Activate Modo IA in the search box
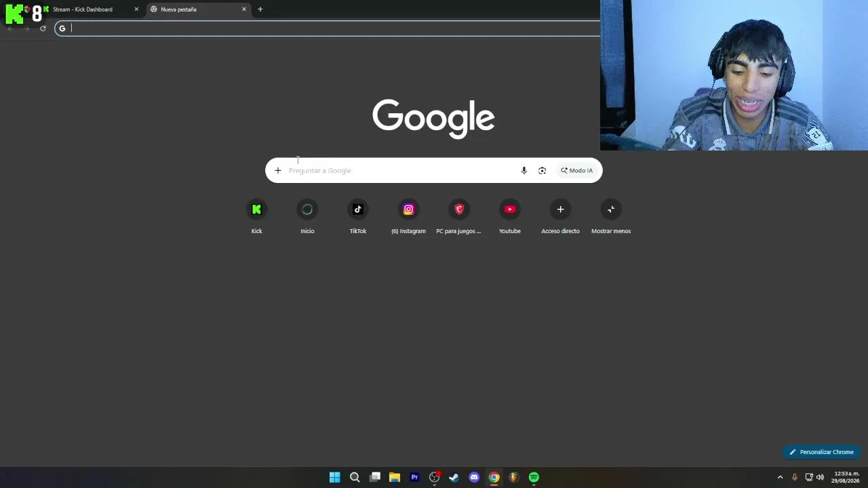Viewport: 868px width, 488px height. (x=576, y=171)
